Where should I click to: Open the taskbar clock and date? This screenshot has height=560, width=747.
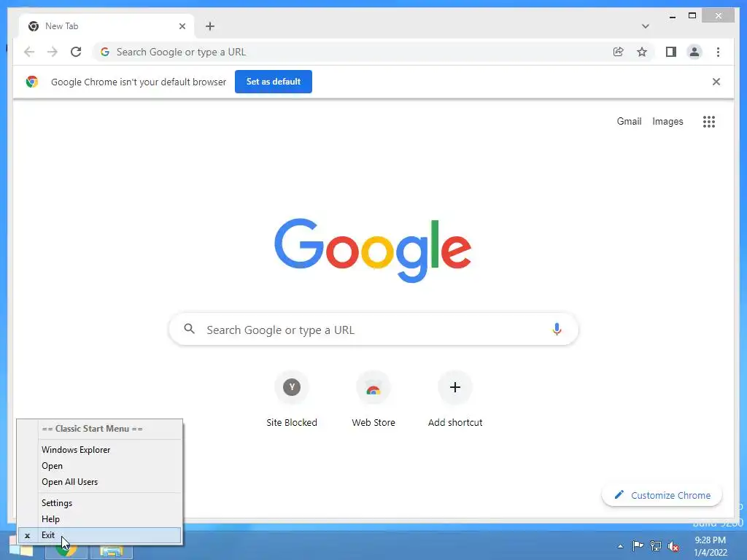711,546
